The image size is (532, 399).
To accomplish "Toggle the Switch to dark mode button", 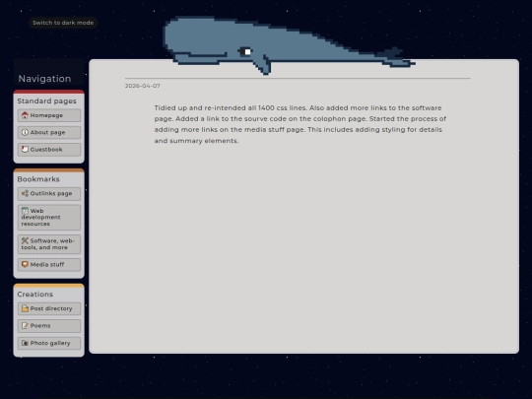I will [63, 23].
